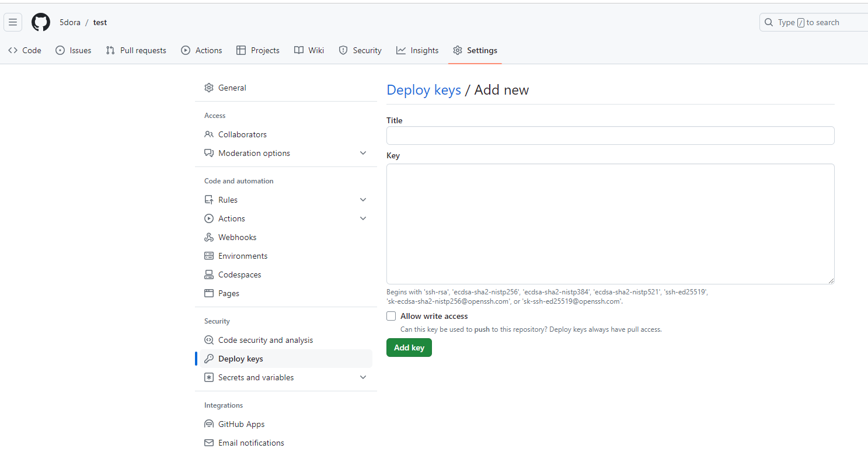Expand the Secrets and variables chevron
Image resolution: width=868 pixels, height=469 pixels.
point(363,377)
